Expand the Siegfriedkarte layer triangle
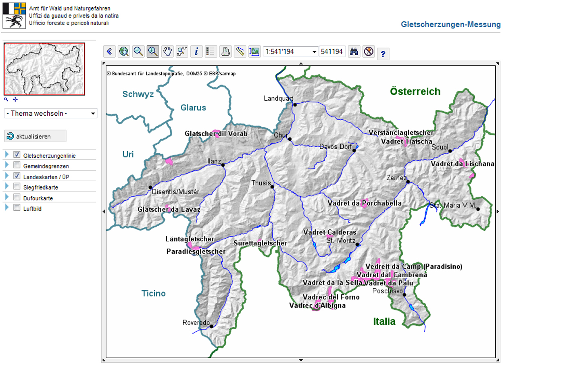This screenshot has height=368, width=588. [7, 186]
